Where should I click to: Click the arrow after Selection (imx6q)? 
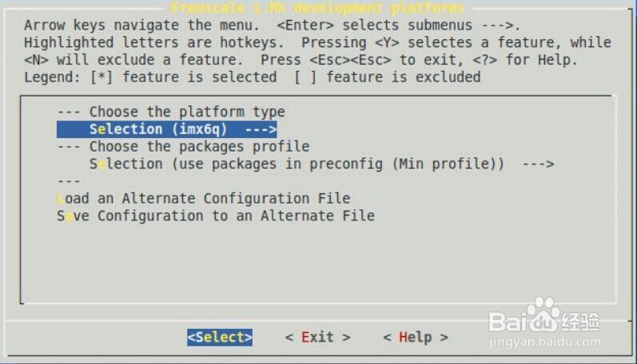tap(261, 129)
